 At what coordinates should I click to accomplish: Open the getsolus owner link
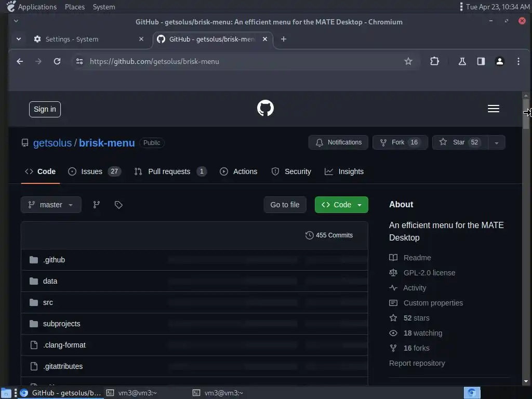click(52, 143)
